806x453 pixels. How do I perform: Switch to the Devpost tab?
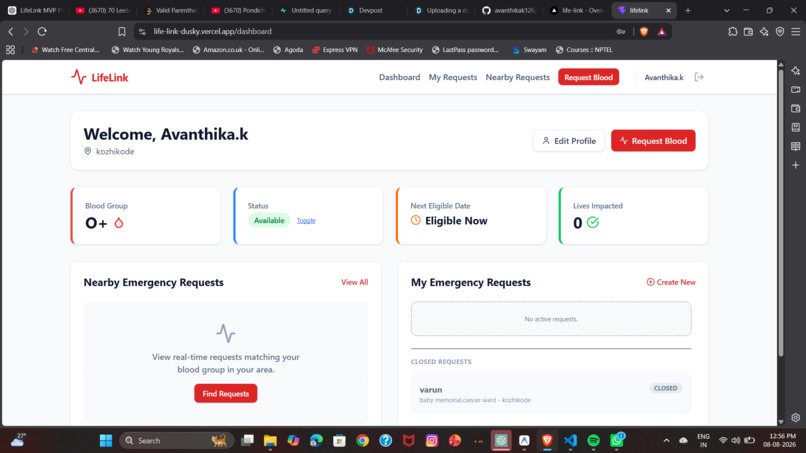pyautogui.click(x=370, y=10)
